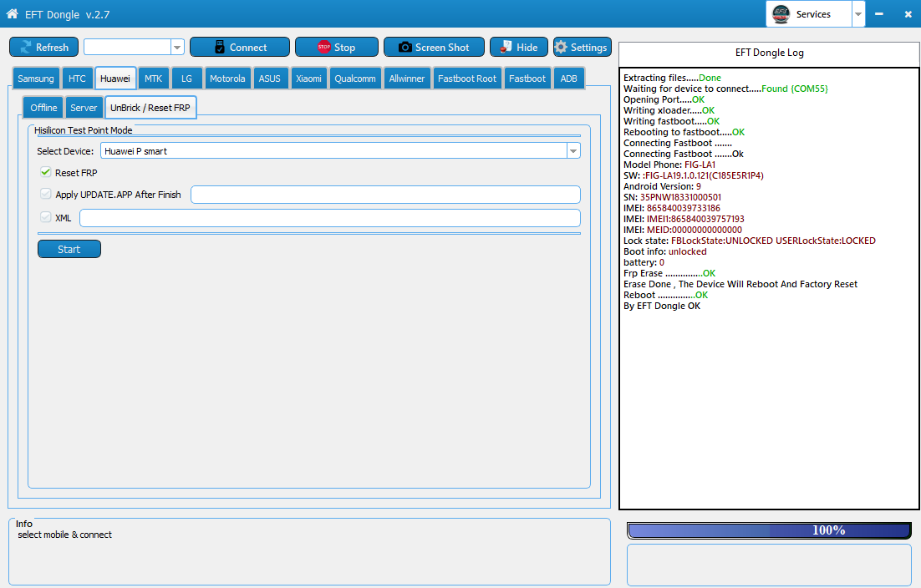Image resolution: width=921 pixels, height=588 pixels.
Task: Click the Connect button
Action: pyautogui.click(x=240, y=47)
